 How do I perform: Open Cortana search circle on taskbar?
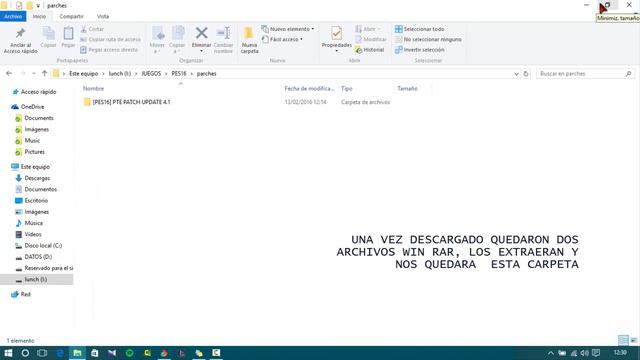25,353
